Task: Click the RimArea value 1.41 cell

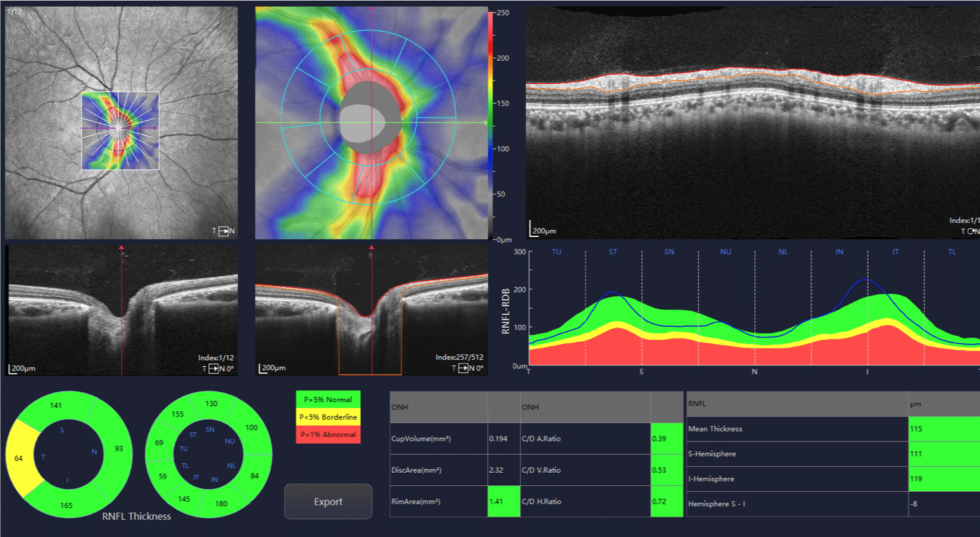Action: click(503, 502)
